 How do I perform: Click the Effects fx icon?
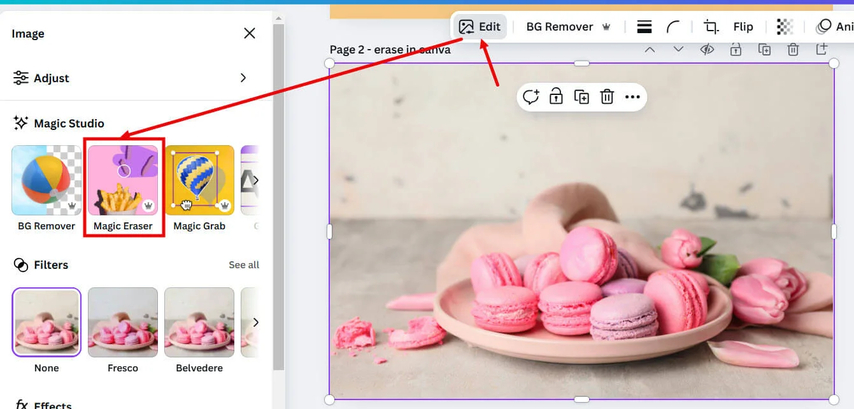(21, 405)
